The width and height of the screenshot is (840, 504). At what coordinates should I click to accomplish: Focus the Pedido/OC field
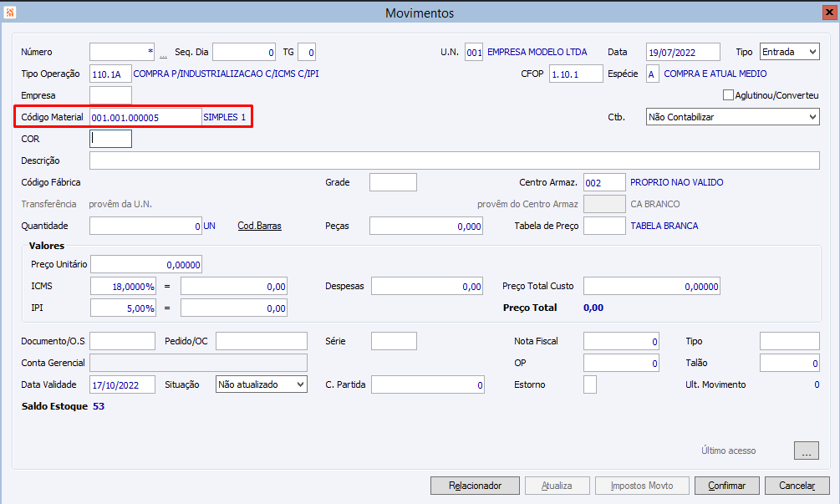[x=262, y=341]
